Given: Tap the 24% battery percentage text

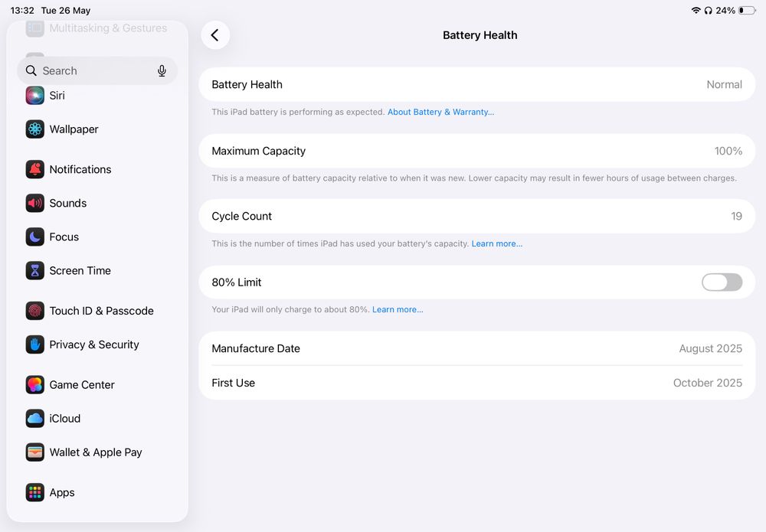Looking at the screenshot, I should point(725,10).
